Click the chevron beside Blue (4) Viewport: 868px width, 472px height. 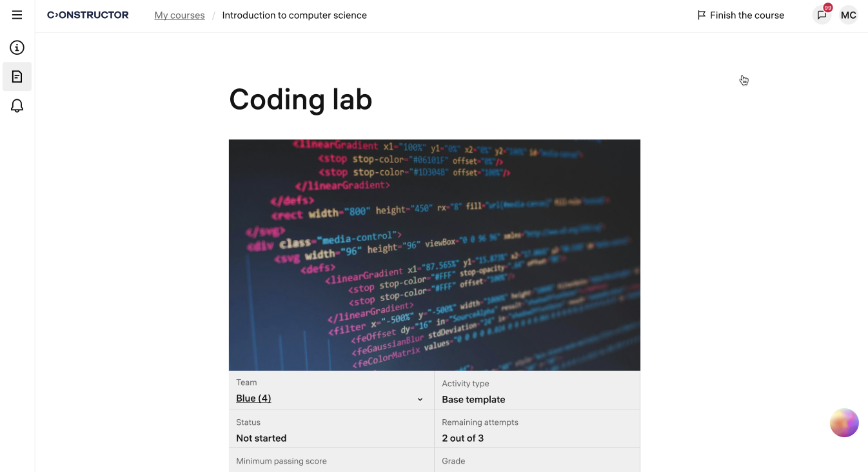tap(420, 398)
